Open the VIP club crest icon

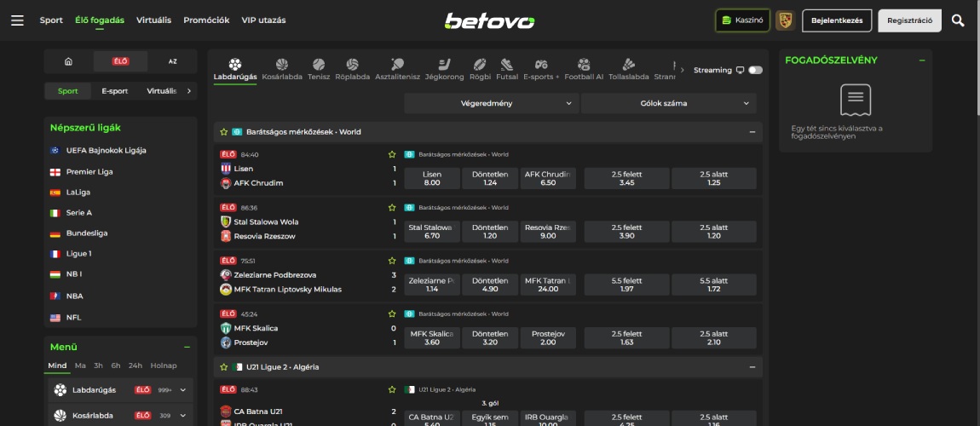point(785,20)
